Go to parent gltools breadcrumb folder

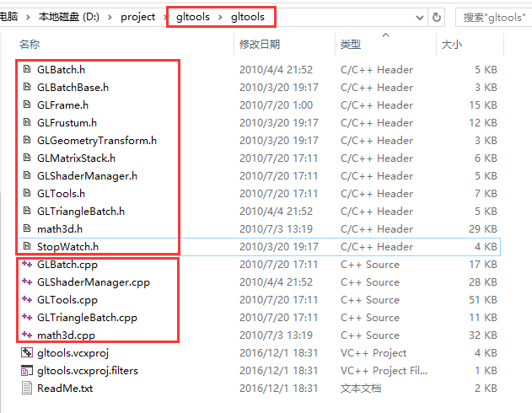193,17
